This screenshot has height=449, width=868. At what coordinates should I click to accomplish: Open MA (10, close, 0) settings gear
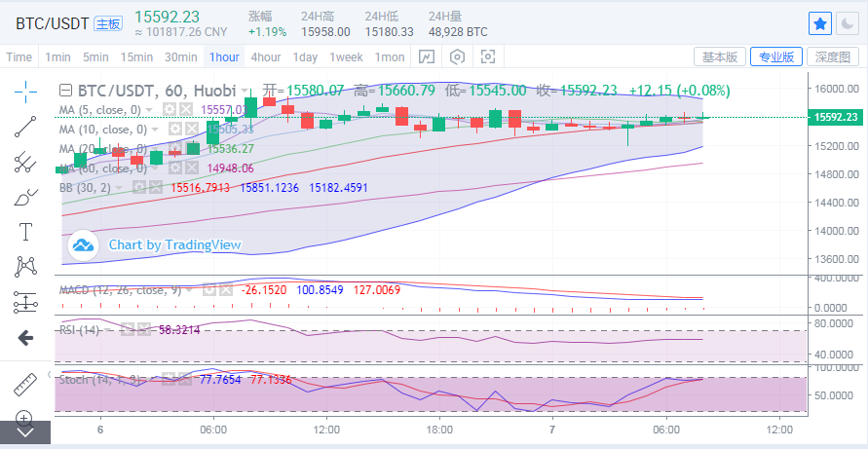(175, 129)
